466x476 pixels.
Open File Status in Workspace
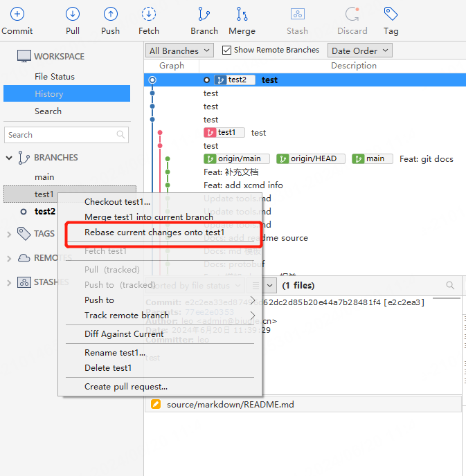pos(55,76)
